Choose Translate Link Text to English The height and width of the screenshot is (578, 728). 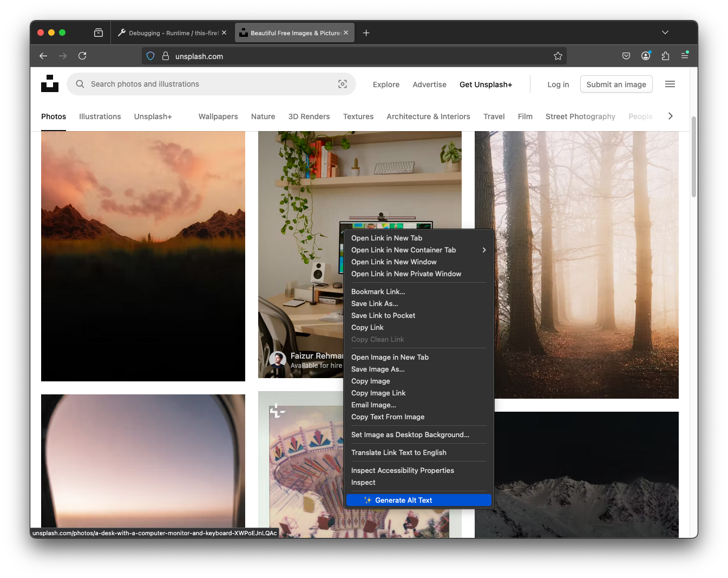point(419,452)
